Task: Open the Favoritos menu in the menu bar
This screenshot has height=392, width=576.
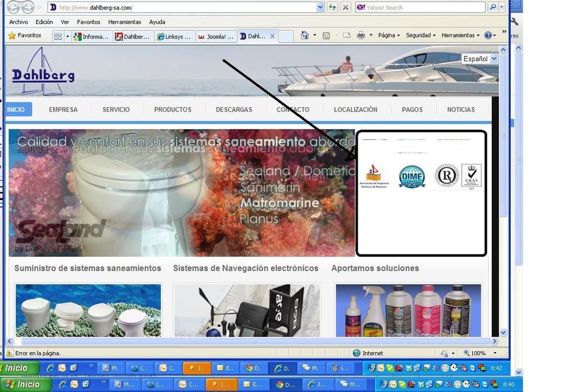Action: (x=88, y=22)
